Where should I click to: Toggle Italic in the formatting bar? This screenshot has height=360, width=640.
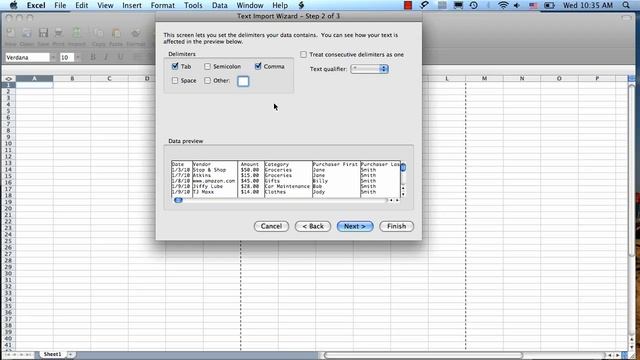[106, 57]
